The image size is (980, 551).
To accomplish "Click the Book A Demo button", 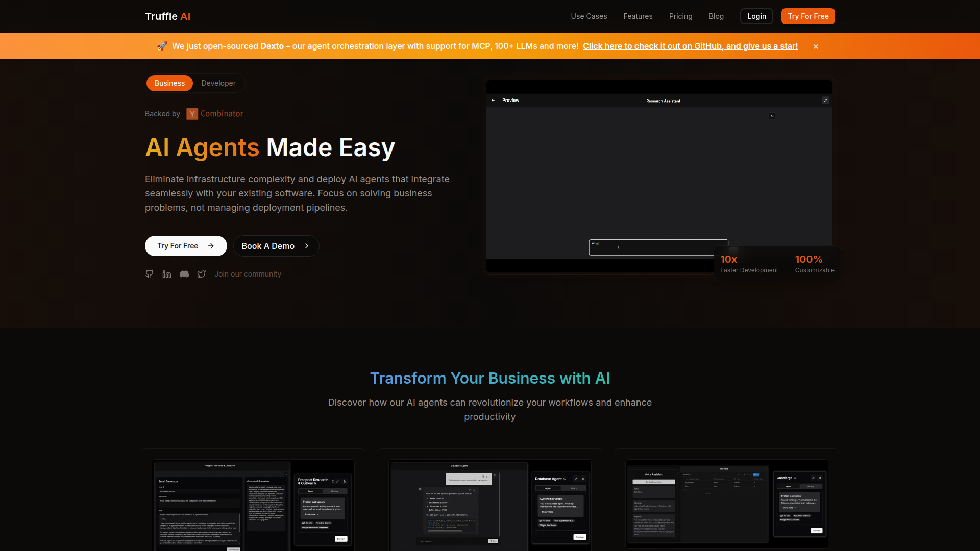I will coord(276,245).
